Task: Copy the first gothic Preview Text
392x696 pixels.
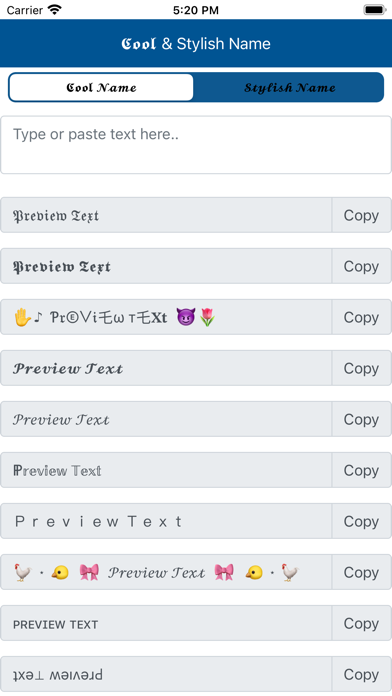Action: coord(361,215)
